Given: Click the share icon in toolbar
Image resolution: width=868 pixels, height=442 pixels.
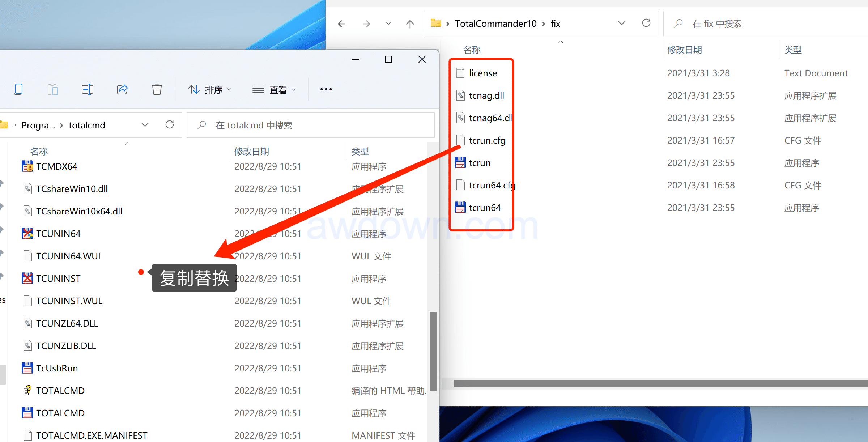Looking at the screenshot, I should pos(122,89).
